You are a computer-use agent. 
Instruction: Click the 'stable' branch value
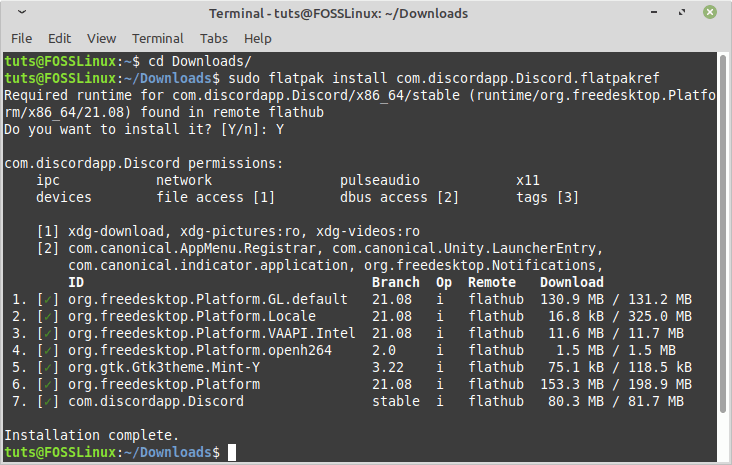point(396,402)
